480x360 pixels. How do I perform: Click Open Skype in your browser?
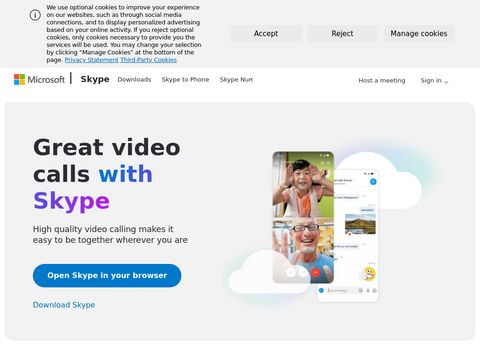pyautogui.click(x=107, y=276)
